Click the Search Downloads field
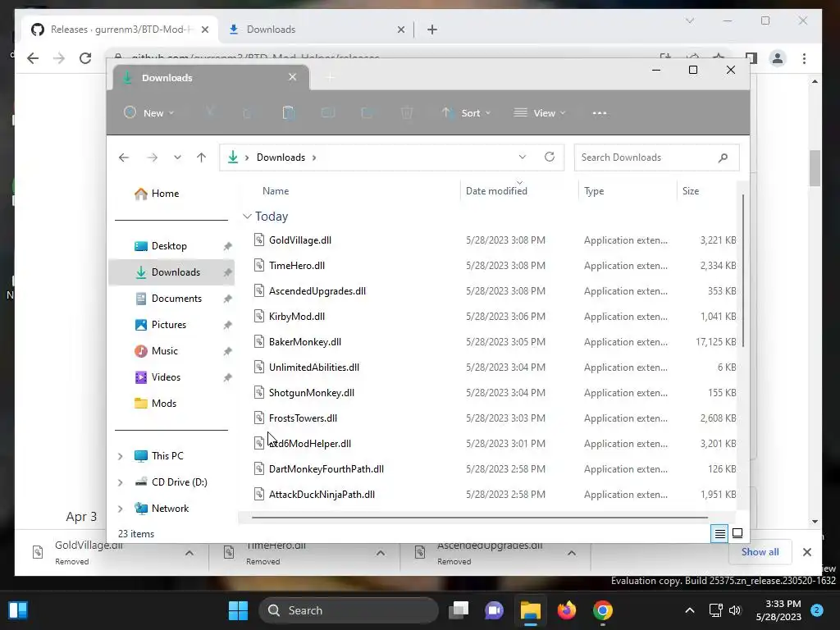 coord(656,157)
